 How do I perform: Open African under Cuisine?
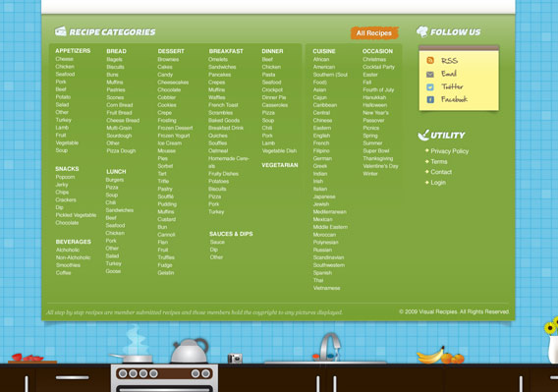click(x=321, y=60)
